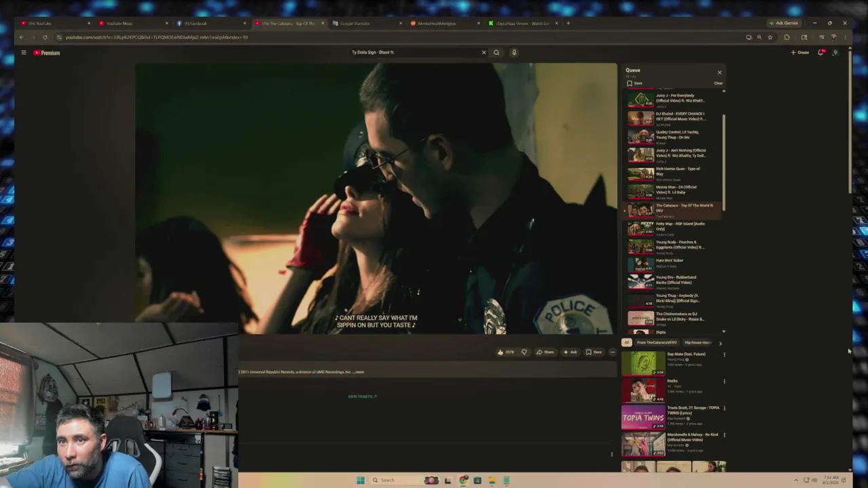Filter by Hip house music chip

[698, 343]
